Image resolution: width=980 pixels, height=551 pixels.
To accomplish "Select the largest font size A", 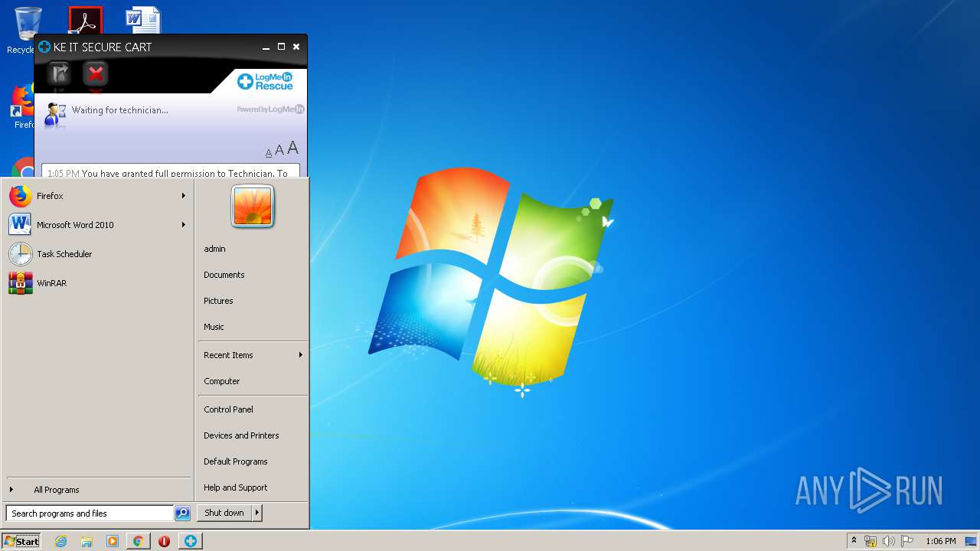I will click(292, 148).
